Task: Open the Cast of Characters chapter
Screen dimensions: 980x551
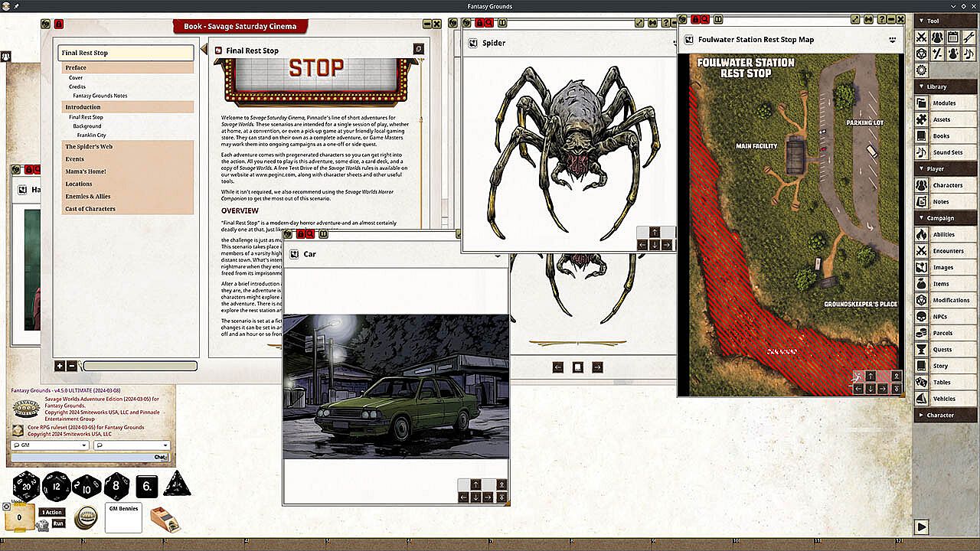Action: pos(128,209)
